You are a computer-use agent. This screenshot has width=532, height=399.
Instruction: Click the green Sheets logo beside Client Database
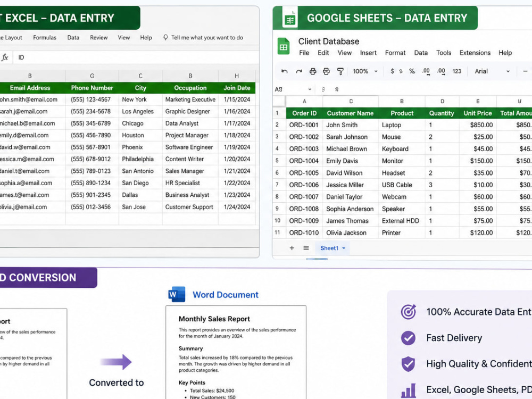(x=284, y=46)
